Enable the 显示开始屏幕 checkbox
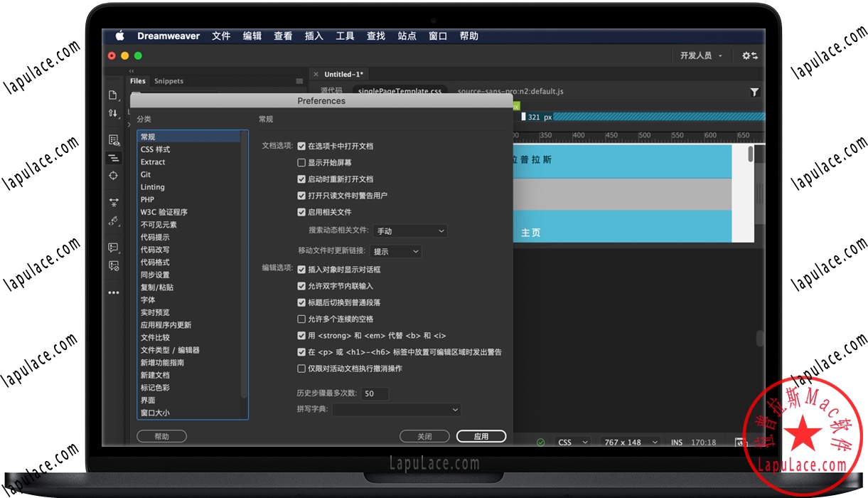 click(301, 163)
